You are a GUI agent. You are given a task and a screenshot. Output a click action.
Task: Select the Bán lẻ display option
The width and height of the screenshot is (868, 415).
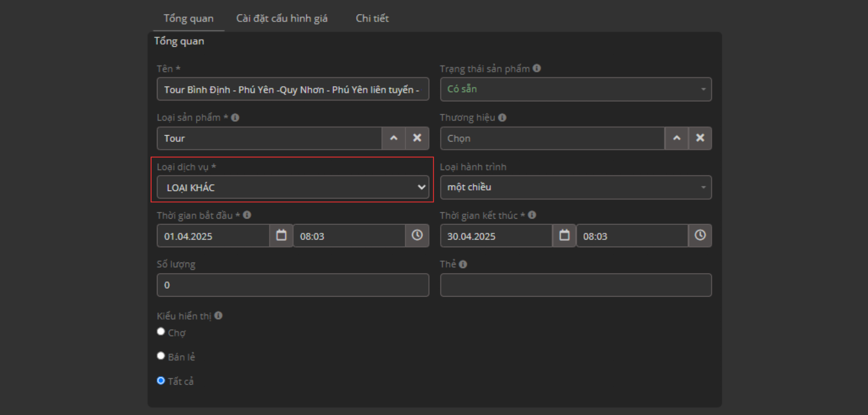pyautogui.click(x=161, y=356)
